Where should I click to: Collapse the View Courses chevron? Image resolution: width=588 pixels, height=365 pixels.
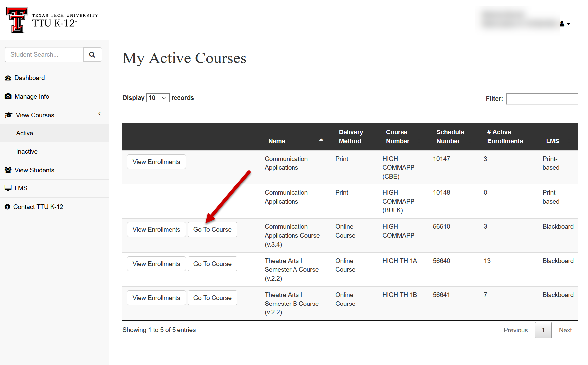tap(100, 114)
